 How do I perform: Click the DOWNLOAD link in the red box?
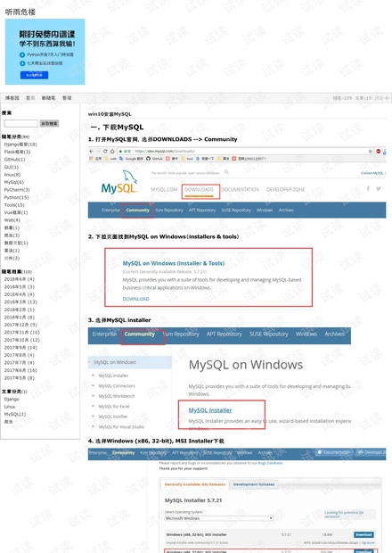[135, 299]
